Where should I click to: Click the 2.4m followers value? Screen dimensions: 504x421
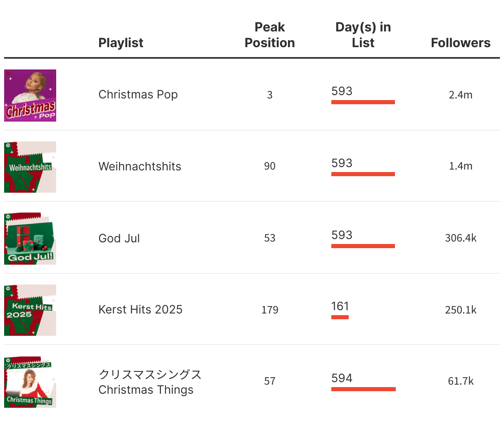(460, 95)
